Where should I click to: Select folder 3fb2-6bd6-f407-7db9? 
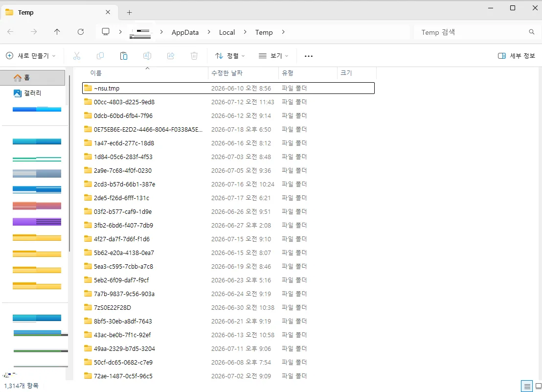tap(228, 225)
